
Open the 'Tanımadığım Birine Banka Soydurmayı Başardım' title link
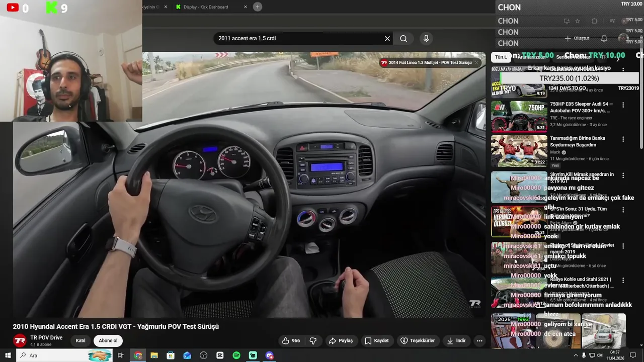[x=578, y=141]
